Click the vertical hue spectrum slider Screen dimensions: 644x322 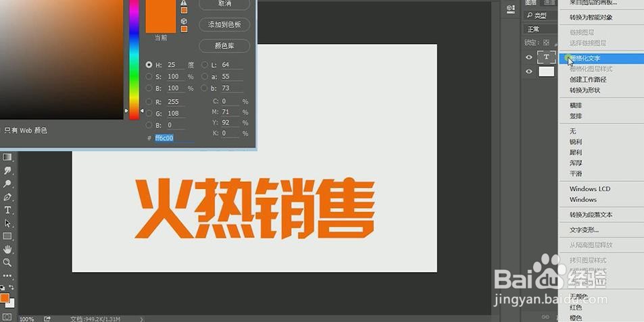coord(134,59)
